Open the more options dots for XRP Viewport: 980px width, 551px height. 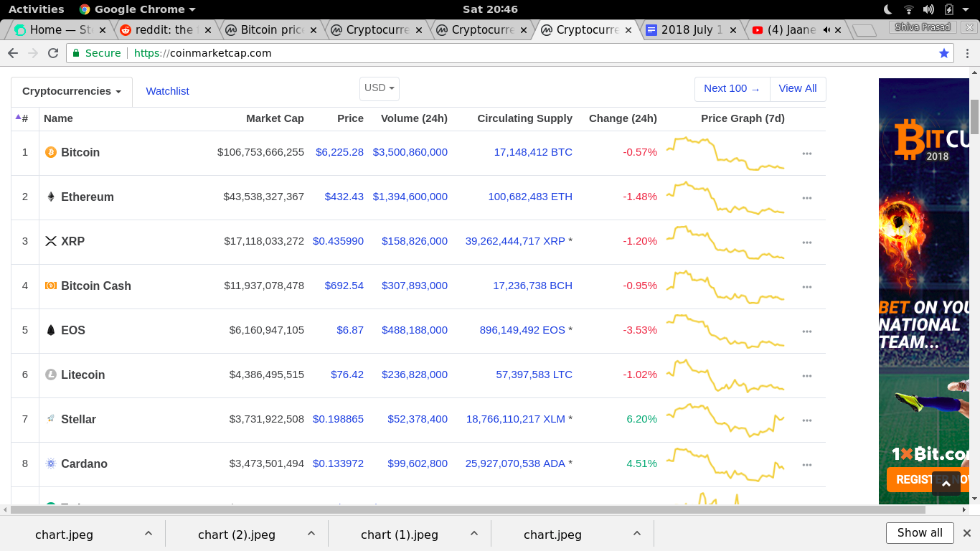(807, 242)
